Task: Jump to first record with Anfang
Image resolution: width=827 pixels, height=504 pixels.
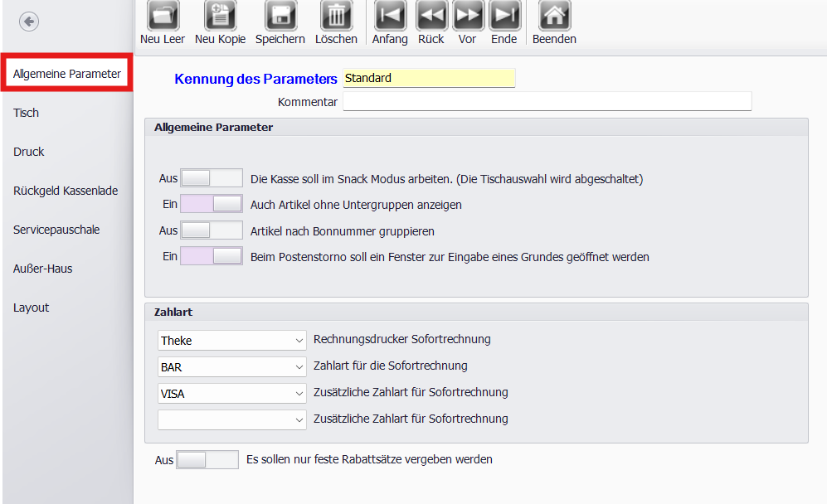Action: click(x=391, y=15)
